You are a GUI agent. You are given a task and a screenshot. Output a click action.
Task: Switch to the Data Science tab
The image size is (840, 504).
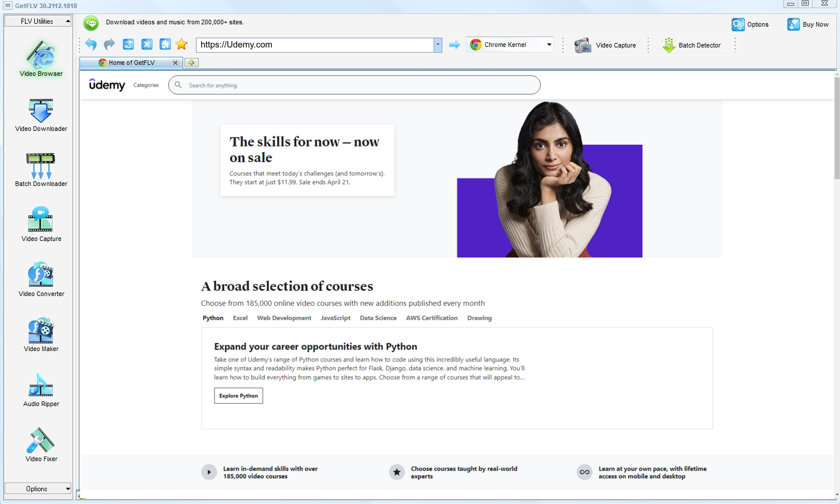click(x=378, y=318)
